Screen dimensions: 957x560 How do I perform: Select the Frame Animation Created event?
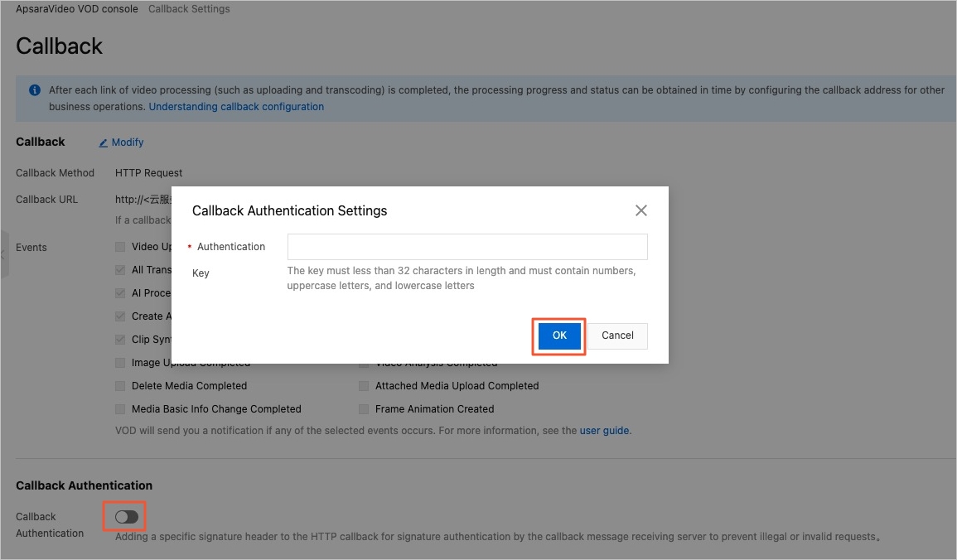pos(363,408)
